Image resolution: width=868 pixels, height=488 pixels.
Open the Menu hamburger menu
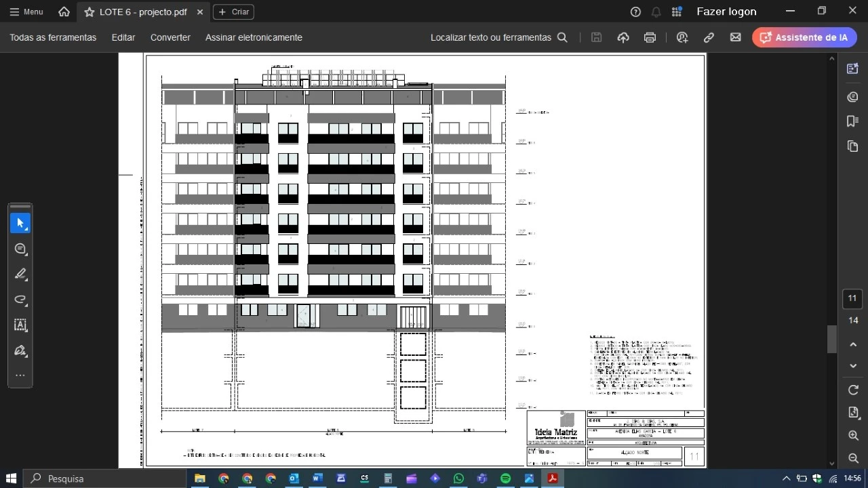click(26, 12)
